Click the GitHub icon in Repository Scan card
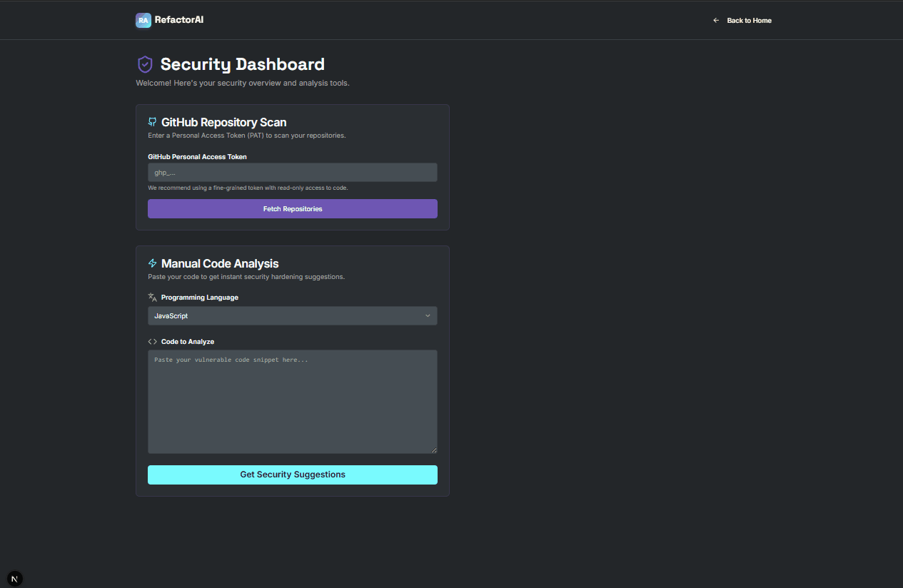The image size is (903, 588). 152,122
